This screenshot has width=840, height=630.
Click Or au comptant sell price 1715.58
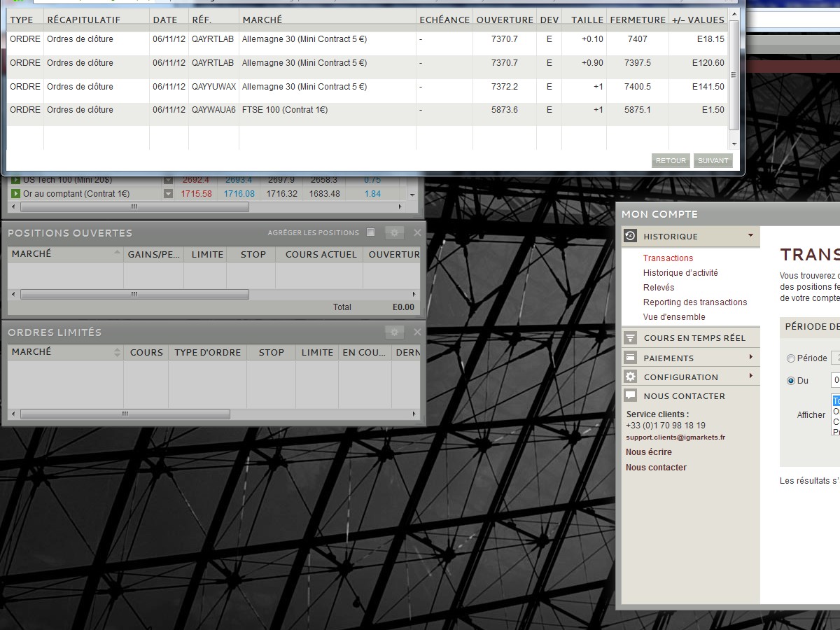196,194
